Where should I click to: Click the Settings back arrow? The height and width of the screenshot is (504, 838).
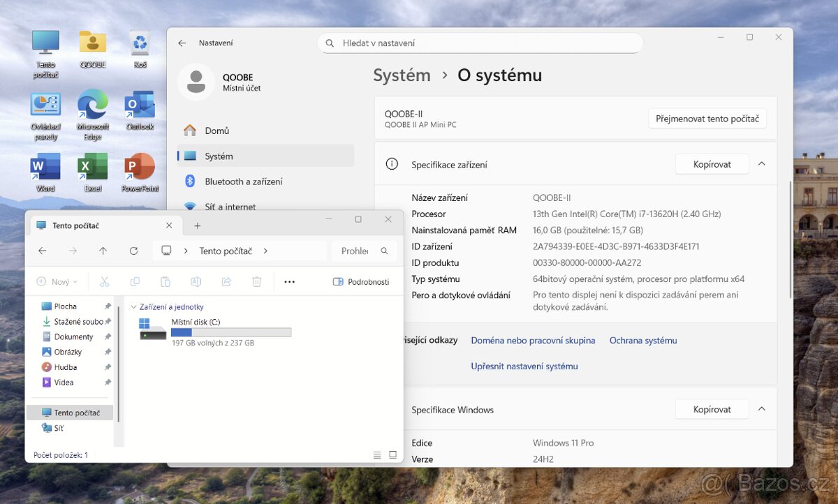tap(182, 43)
